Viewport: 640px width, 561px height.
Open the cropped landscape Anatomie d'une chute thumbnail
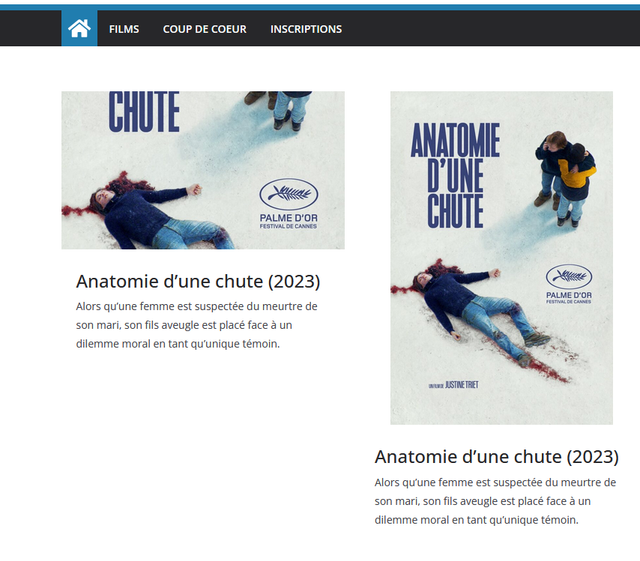pyautogui.click(x=203, y=170)
